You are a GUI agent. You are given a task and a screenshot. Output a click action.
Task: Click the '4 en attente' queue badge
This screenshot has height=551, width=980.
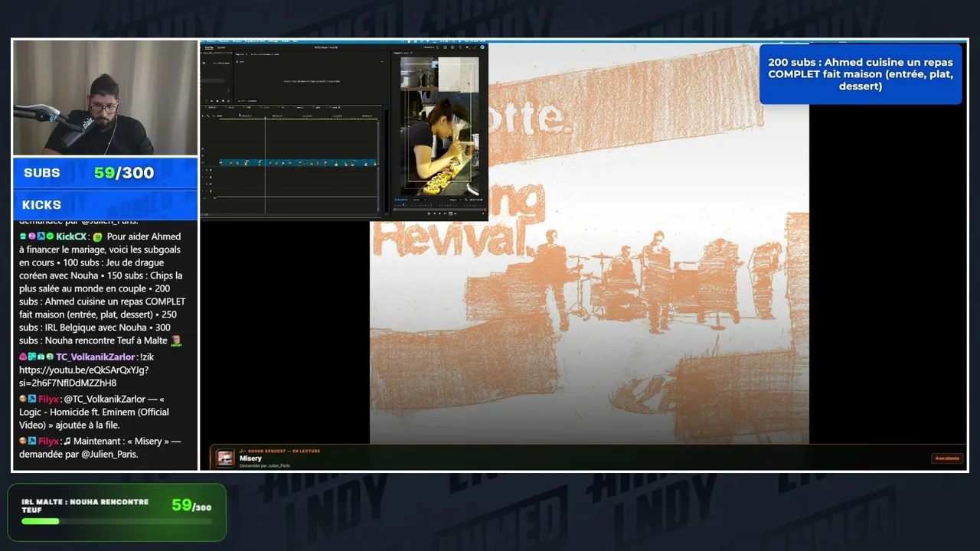click(947, 458)
